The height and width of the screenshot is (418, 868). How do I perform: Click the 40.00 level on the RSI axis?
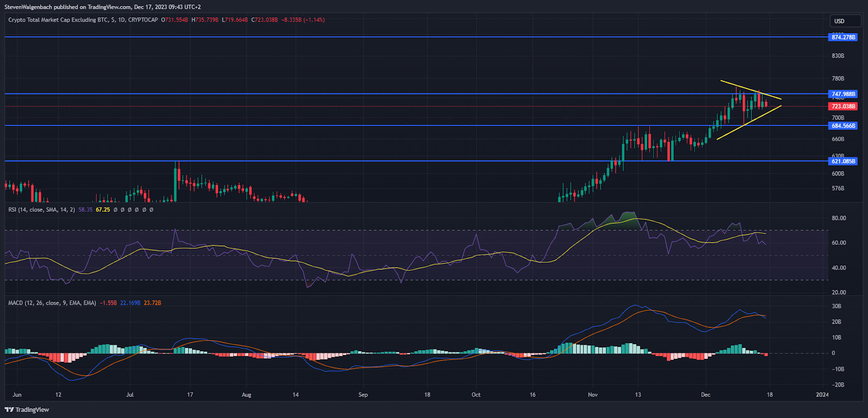[839, 268]
